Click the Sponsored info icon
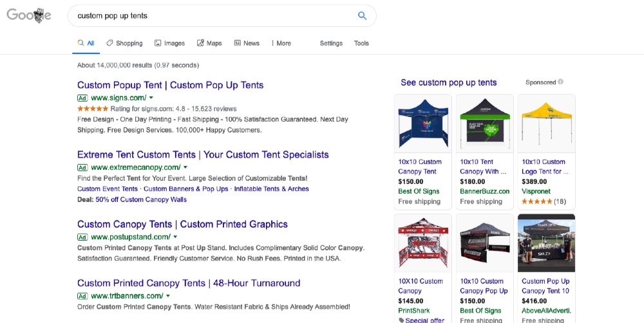The image size is (644, 323). click(x=561, y=82)
